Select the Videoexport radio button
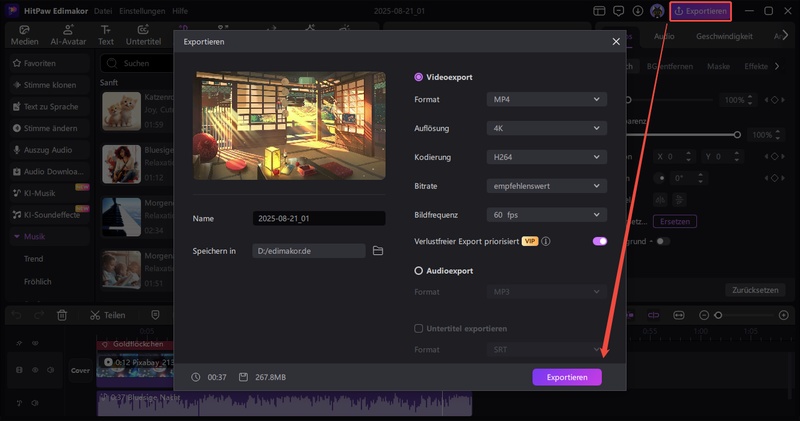800x421 pixels. pyautogui.click(x=419, y=77)
